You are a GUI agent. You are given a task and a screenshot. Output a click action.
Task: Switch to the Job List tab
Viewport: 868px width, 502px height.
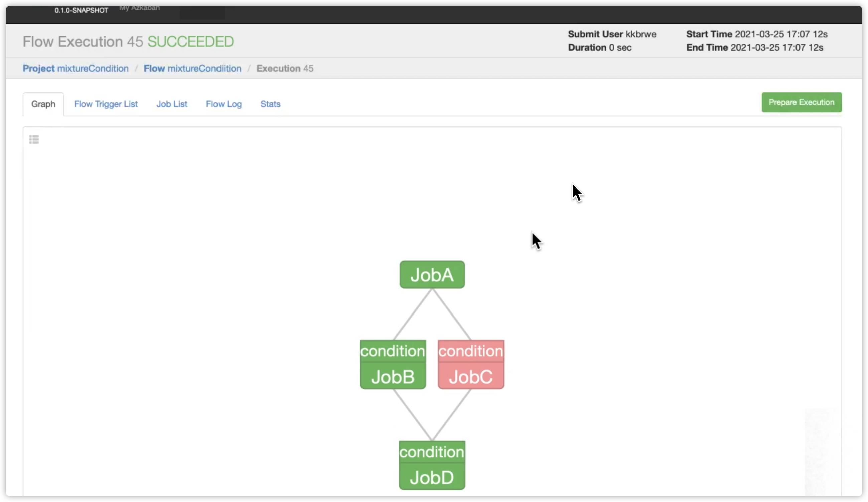click(x=171, y=104)
